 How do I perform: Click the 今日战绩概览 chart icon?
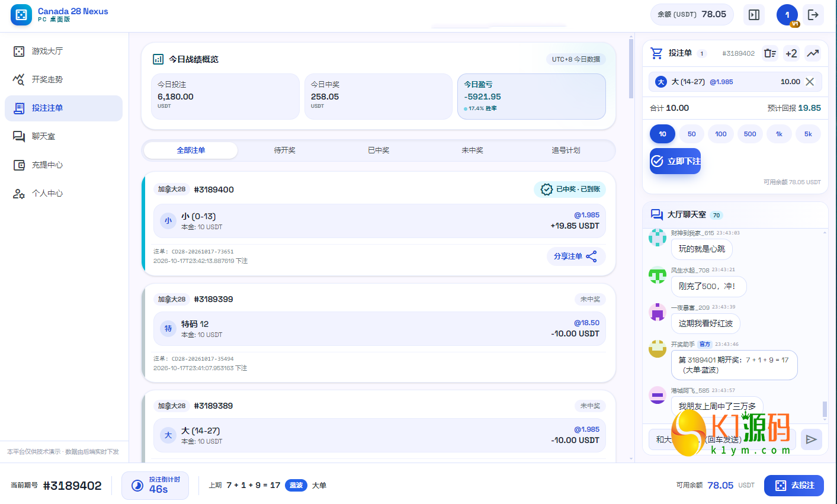click(158, 59)
